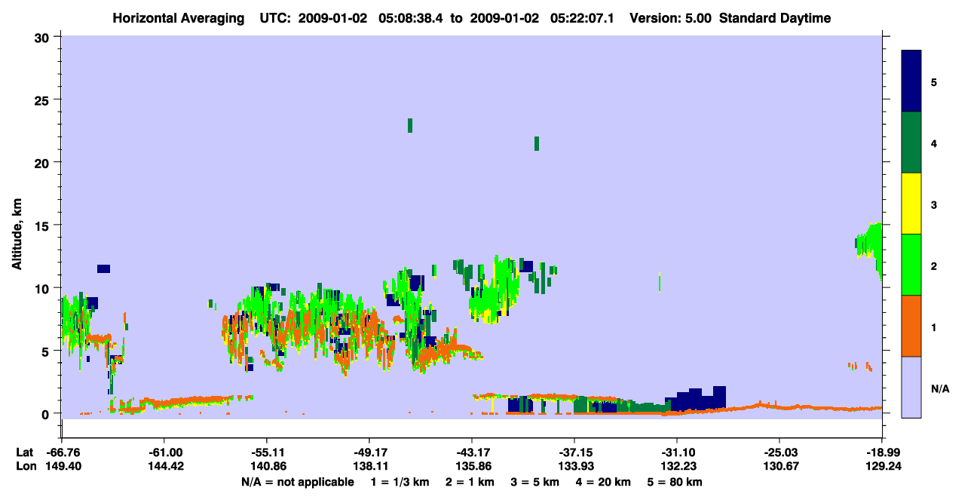Click the colorbar label '3'
The height and width of the screenshot is (503, 980).
(x=934, y=204)
